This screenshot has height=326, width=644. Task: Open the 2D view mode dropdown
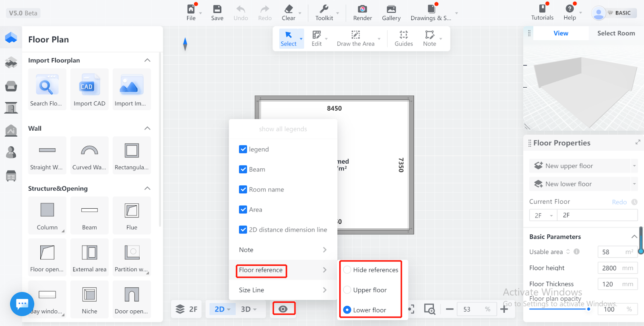[x=223, y=309]
